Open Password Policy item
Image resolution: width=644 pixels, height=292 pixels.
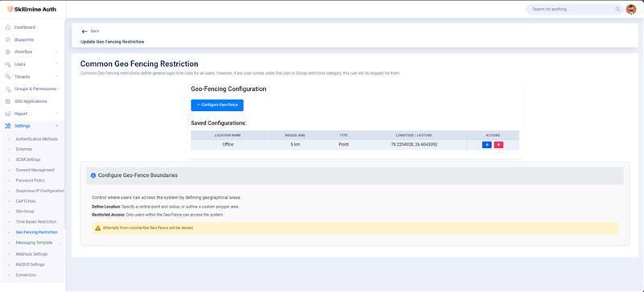coord(31,181)
